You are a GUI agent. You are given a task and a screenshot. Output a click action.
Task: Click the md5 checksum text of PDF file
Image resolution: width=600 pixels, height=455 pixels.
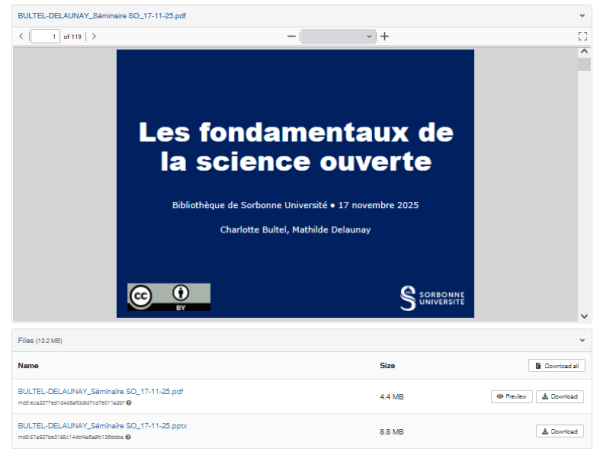pyautogui.click(x=71, y=403)
